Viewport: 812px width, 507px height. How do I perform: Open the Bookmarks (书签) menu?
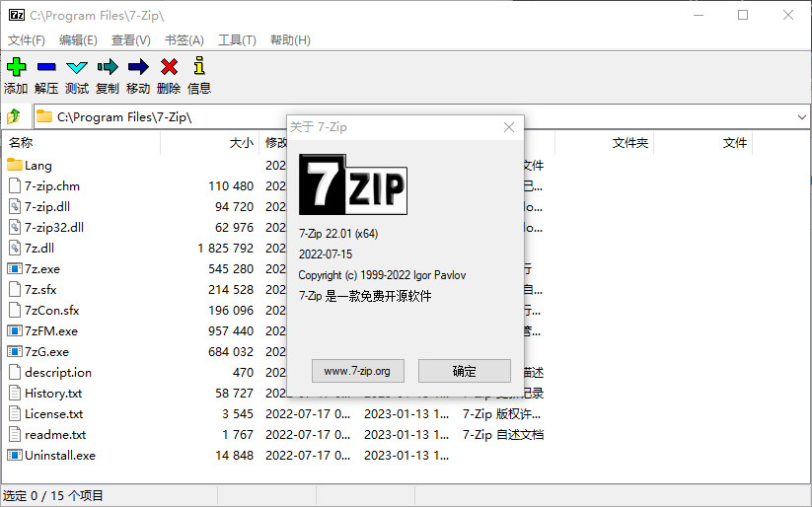point(185,39)
